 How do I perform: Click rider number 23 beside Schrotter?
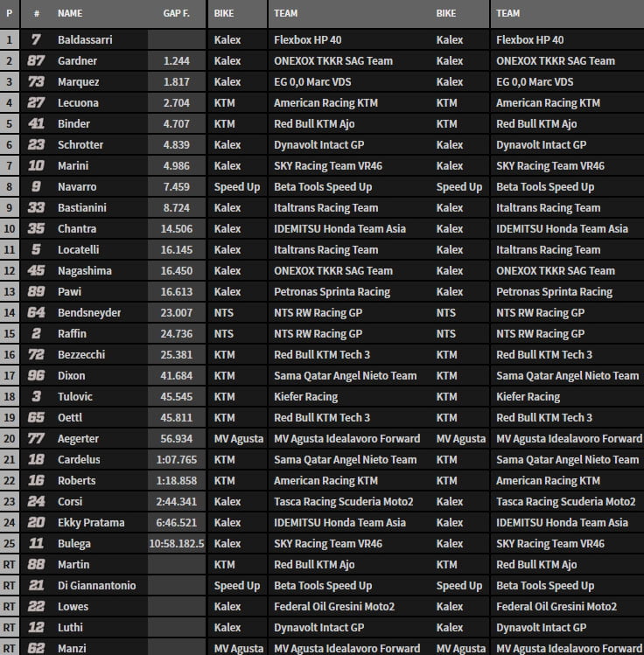point(37,145)
